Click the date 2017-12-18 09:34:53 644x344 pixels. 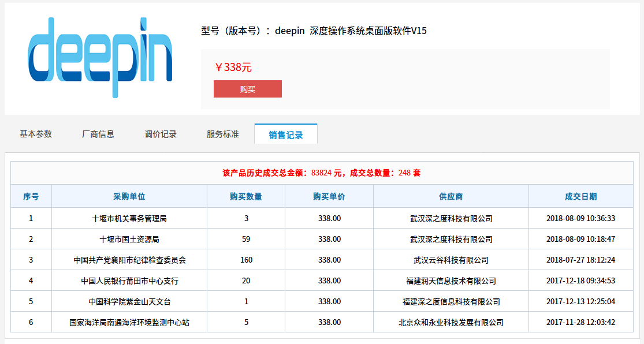tap(580, 281)
